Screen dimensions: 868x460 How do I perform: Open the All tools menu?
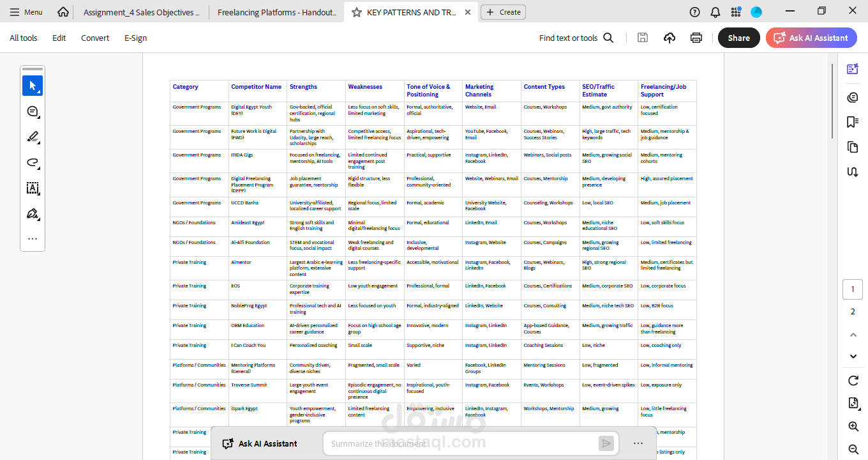24,38
